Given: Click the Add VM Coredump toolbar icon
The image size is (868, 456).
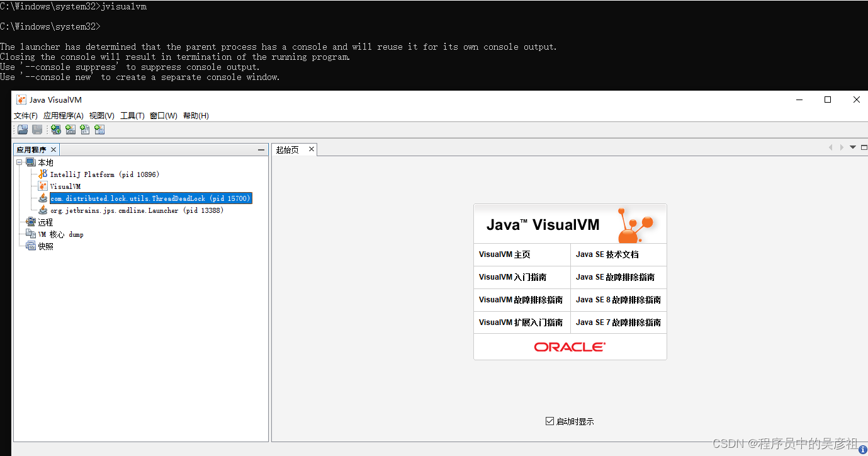Looking at the screenshot, I should 85,129.
